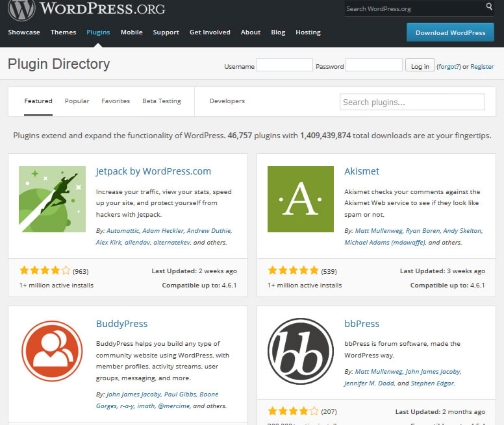Open Ryan Boren author link
Screen dimensions: 504x425
click(423, 230)
